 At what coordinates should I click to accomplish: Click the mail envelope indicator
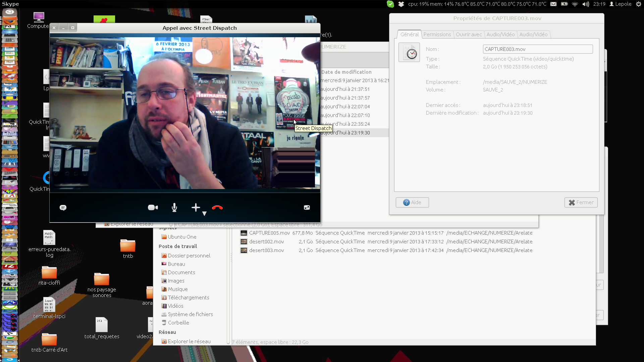(553, 4)
